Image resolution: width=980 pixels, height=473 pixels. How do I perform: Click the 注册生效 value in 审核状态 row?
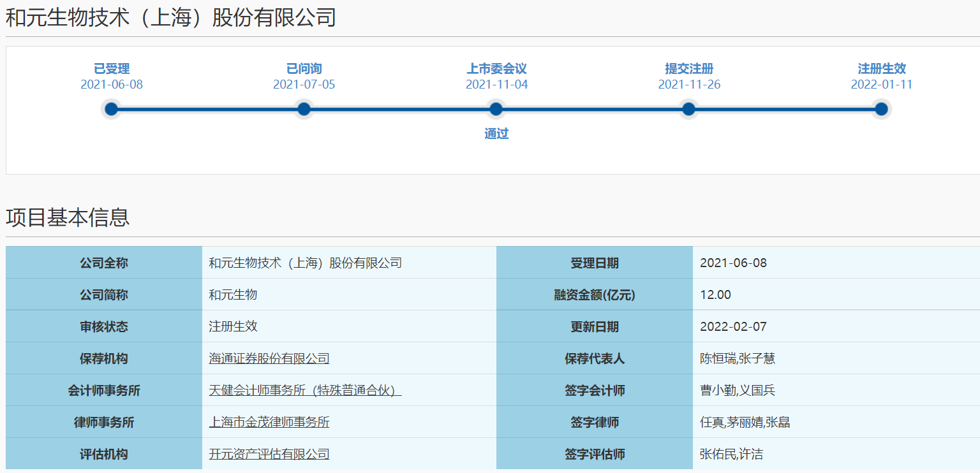233,326
